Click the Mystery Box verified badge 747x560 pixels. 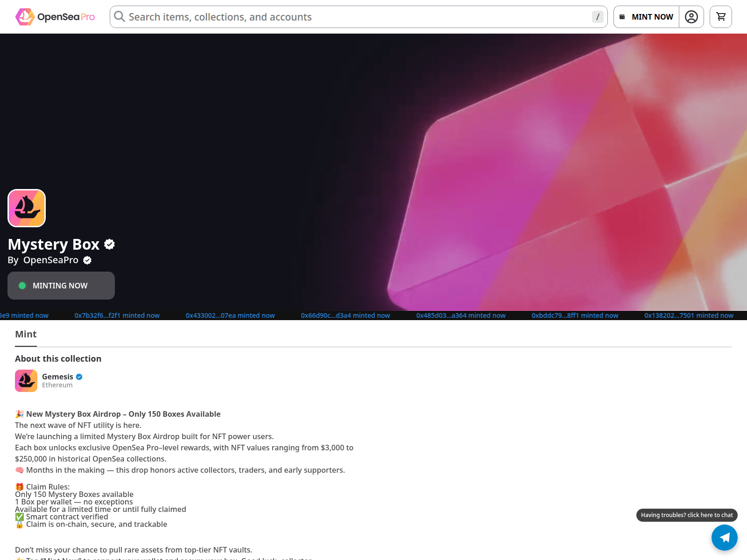tap(110, 244)
